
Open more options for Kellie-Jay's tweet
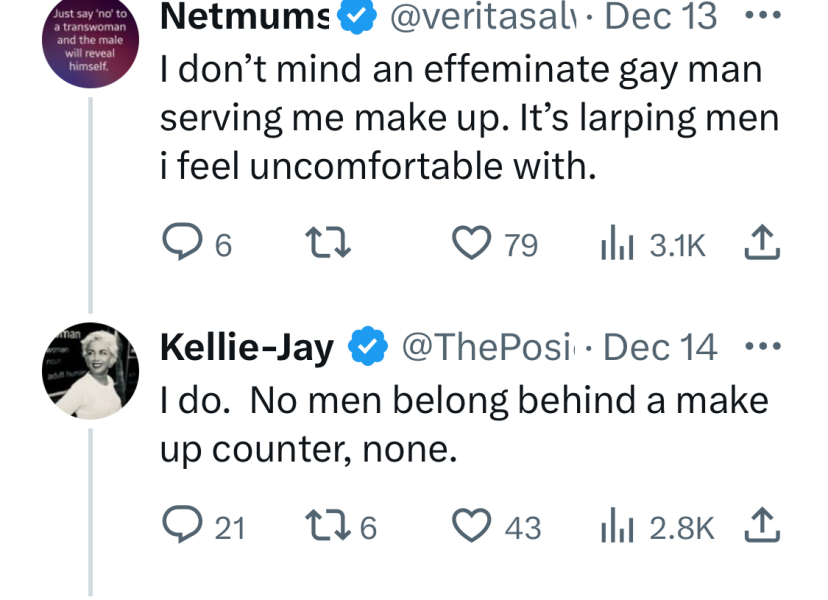(762, 347)
